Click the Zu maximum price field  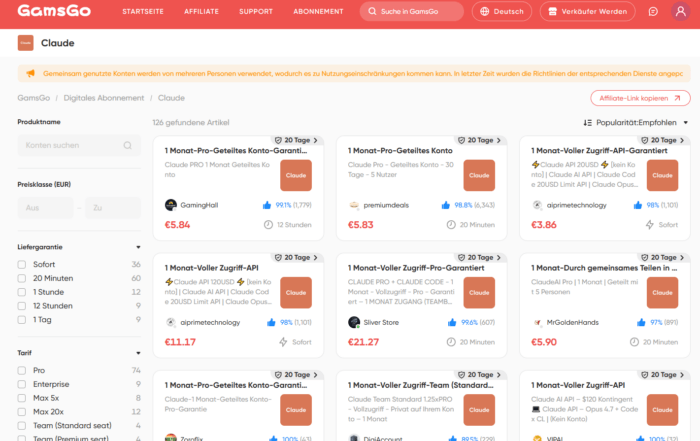[113, 208]
